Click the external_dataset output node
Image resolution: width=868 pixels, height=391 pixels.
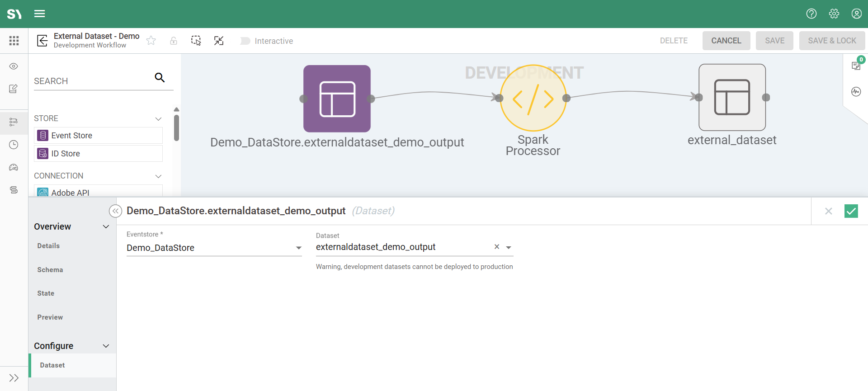(x=732, y=97)
